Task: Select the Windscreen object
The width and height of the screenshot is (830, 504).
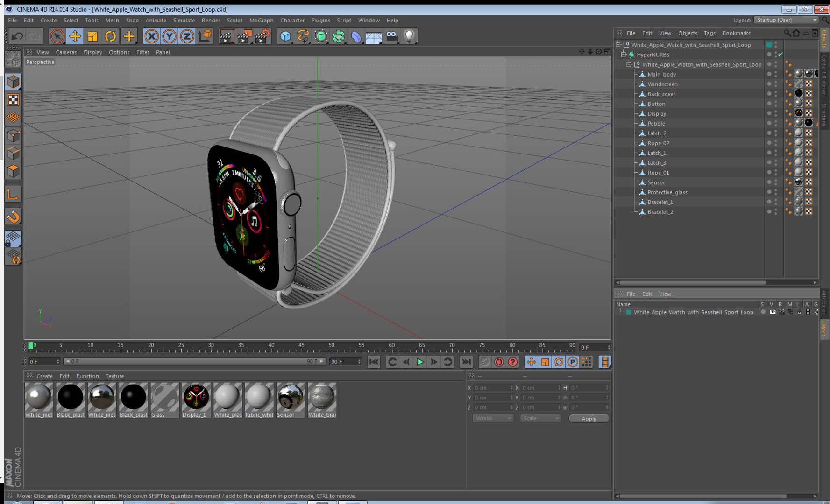Action: 662,84
